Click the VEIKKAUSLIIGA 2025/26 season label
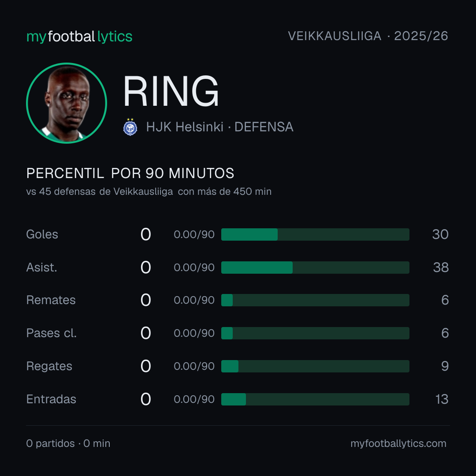This screenshot has height=476, width=476. (368, 36)
